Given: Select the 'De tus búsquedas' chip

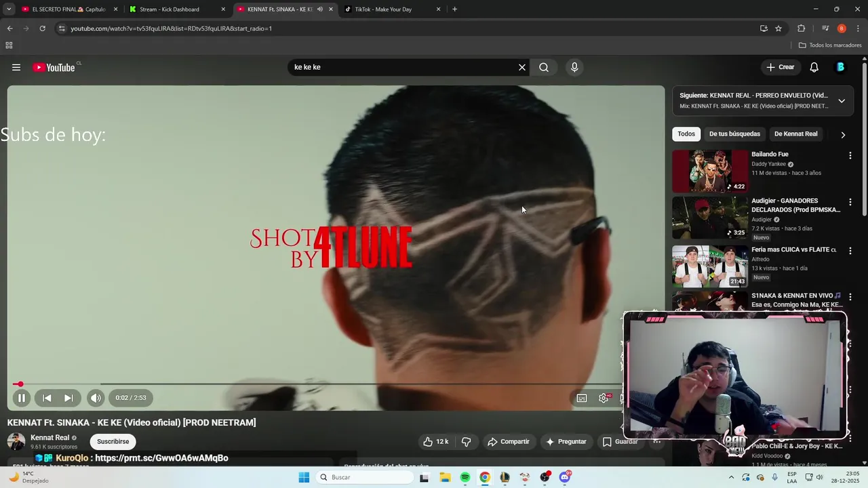Looking at the screenshot, I should coord(734,134).
